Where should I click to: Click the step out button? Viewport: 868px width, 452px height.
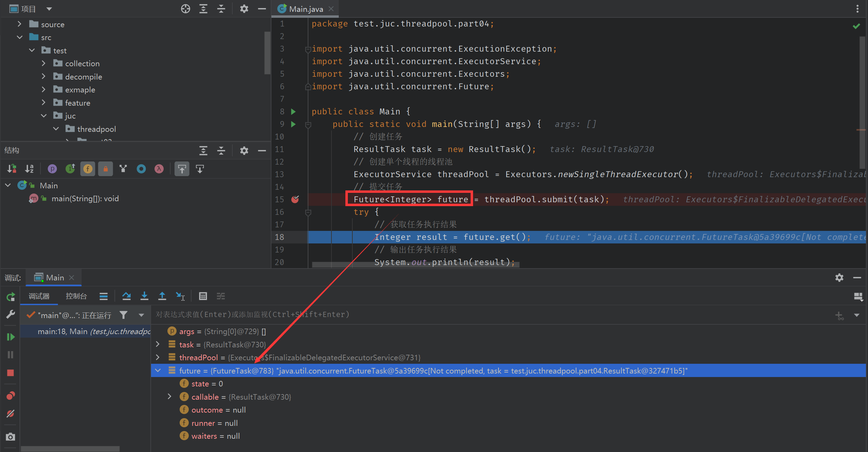point(162,296)
